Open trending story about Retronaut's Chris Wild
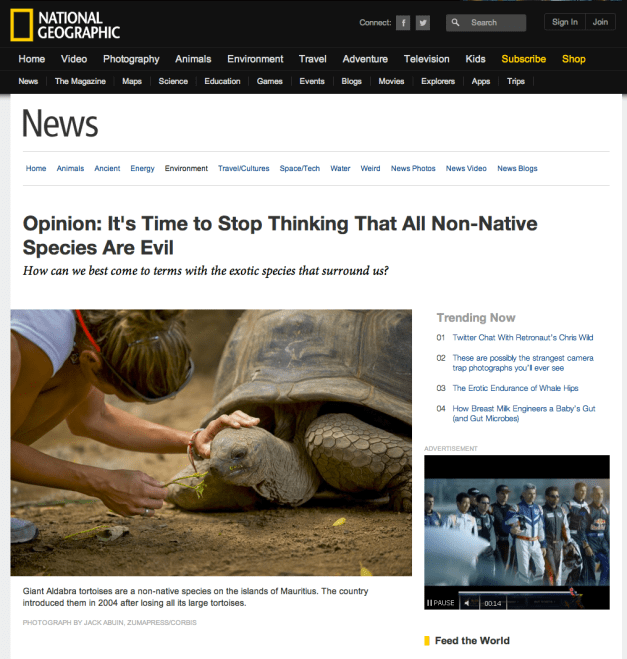Viewport: 627px width, 659px height. [x=522, y=337]
